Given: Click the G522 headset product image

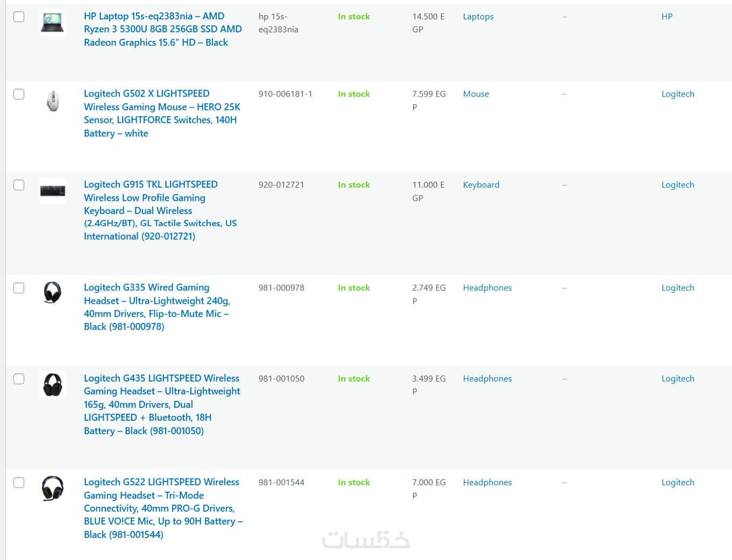Looking at the screenshot, I should click(x=53, y=488).
